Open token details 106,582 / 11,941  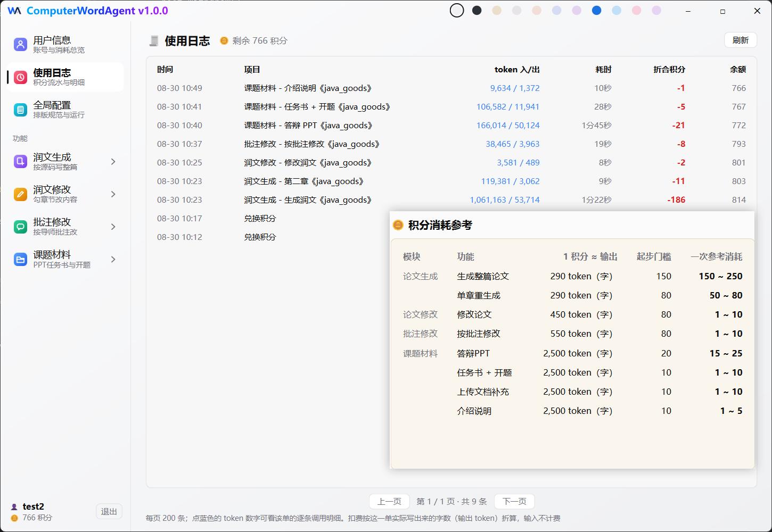tap(508, 107)
